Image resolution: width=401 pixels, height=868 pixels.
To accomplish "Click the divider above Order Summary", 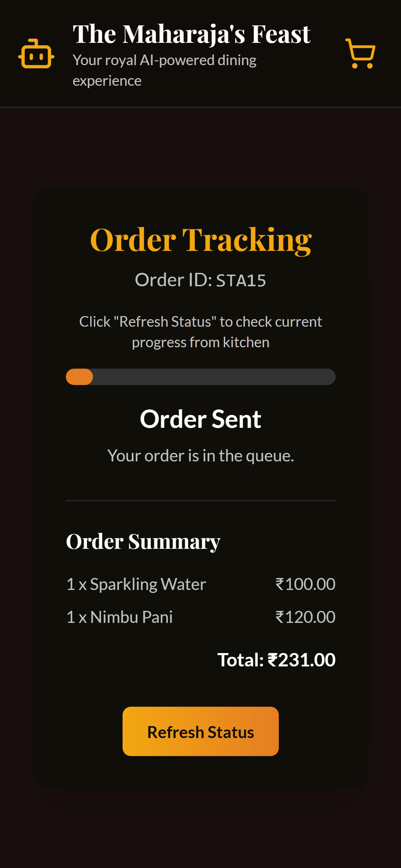I will pos(200,501).
